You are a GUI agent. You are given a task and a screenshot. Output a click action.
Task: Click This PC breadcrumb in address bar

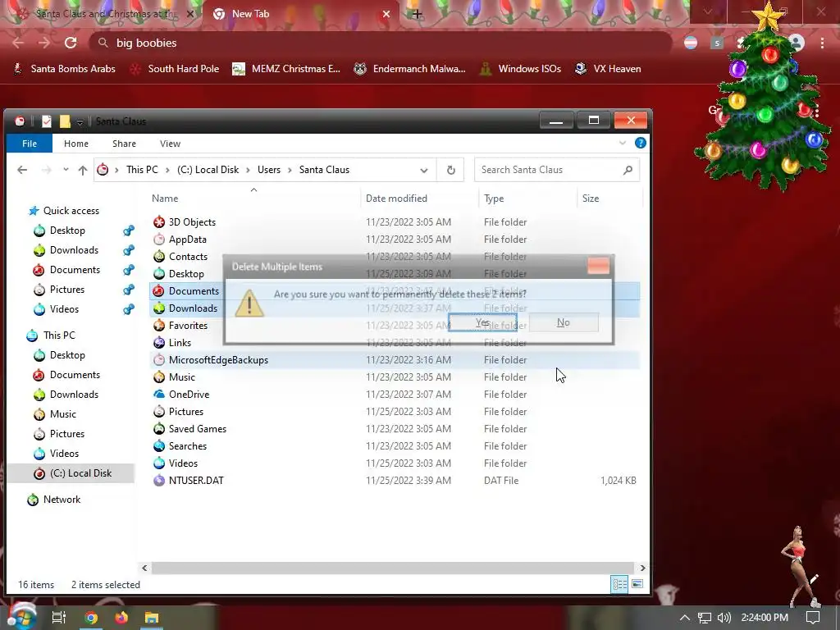(142, 170)
